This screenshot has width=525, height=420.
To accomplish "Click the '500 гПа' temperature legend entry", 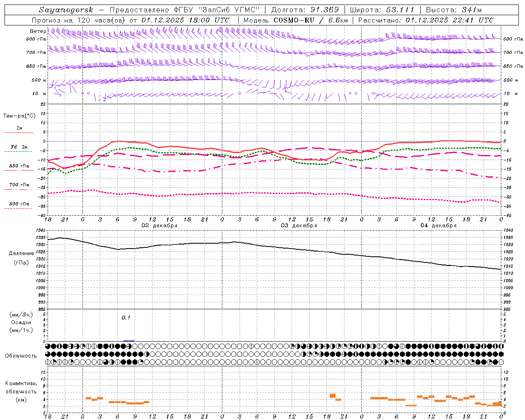I will [19, 204].
